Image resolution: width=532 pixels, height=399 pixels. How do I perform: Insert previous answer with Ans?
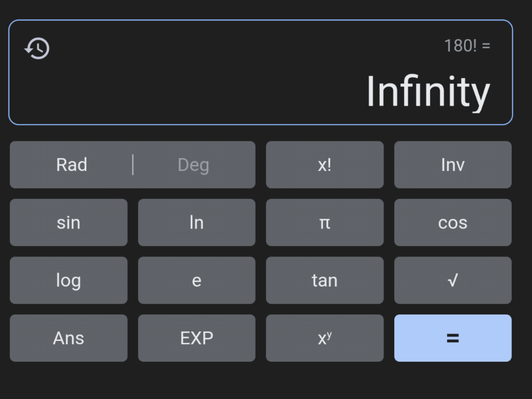click(x=69, y=338)
